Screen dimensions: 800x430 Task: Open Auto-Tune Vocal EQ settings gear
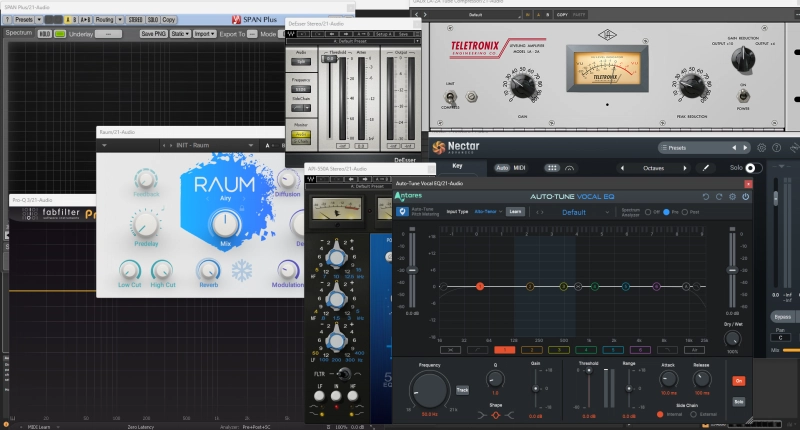[732, 197]
